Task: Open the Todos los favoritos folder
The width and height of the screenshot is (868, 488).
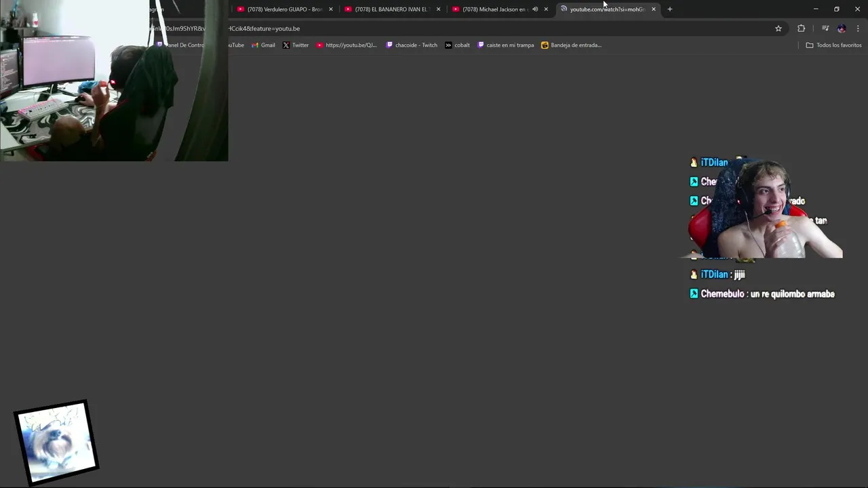Action: click(x=833, y=45)
